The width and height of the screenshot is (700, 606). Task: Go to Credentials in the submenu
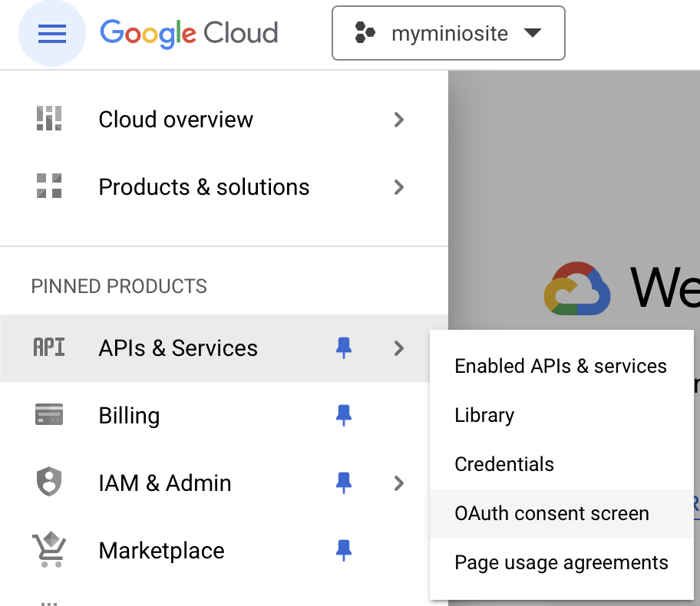pos(504,464)
